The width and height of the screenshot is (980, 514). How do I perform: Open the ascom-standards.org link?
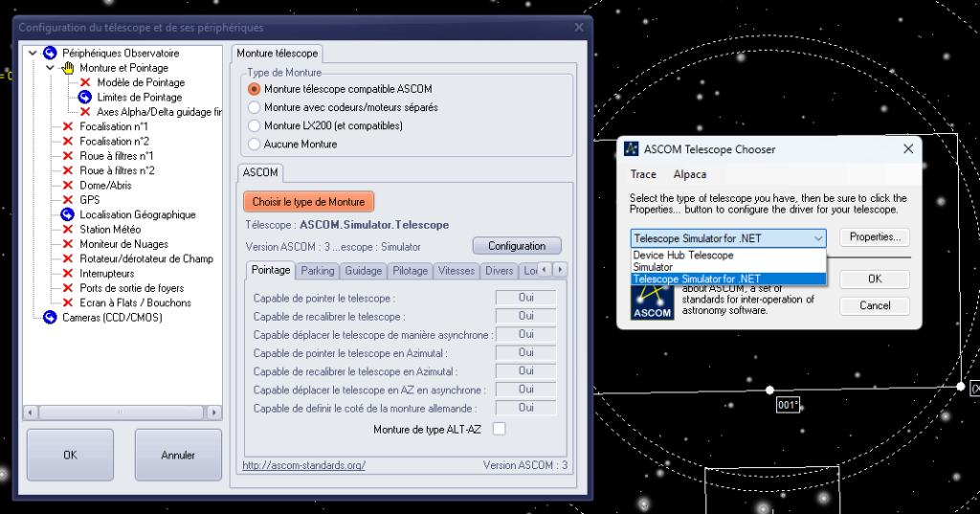click(x=303, y=465)
